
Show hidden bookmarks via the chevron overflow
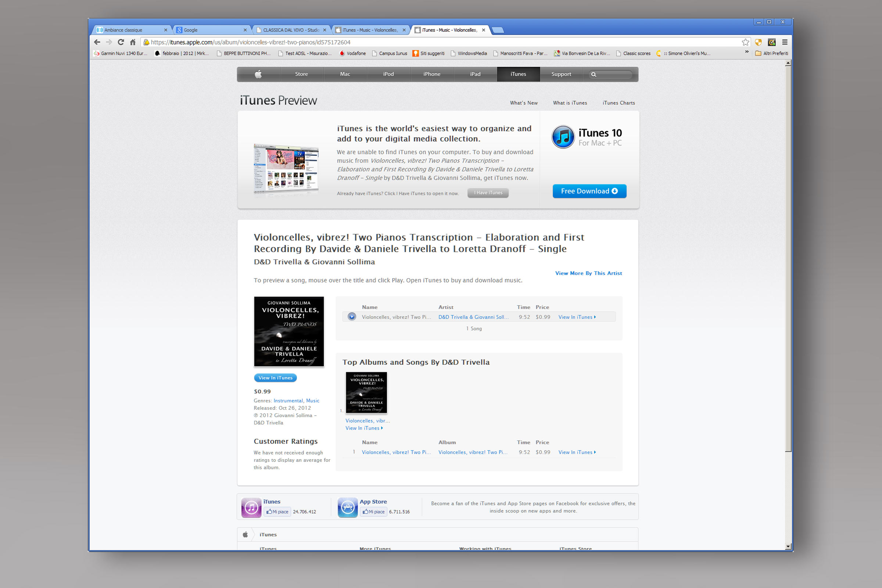(x=747, y=52)
